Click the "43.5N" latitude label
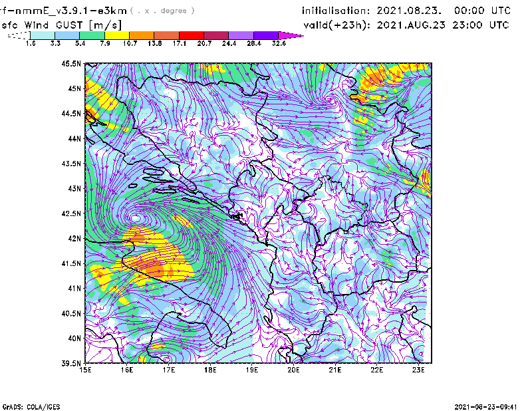This screenshot has height=411, width=532. (71, 164)
